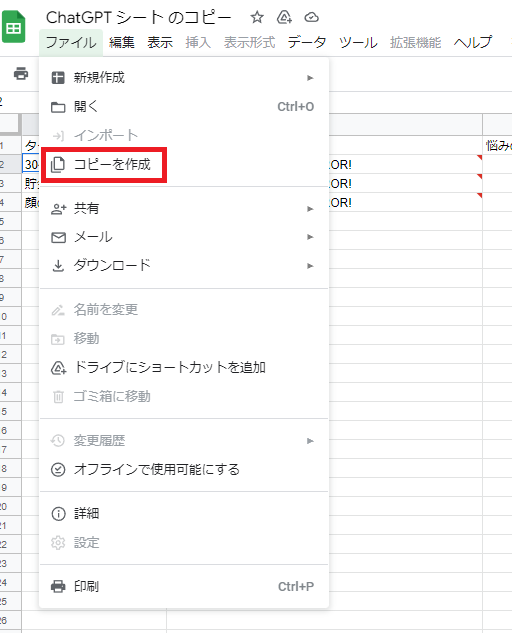The height and width of the screenshot is (633, 512).
Task: Select 開く menu entry
Action: [x=184, y=107]
